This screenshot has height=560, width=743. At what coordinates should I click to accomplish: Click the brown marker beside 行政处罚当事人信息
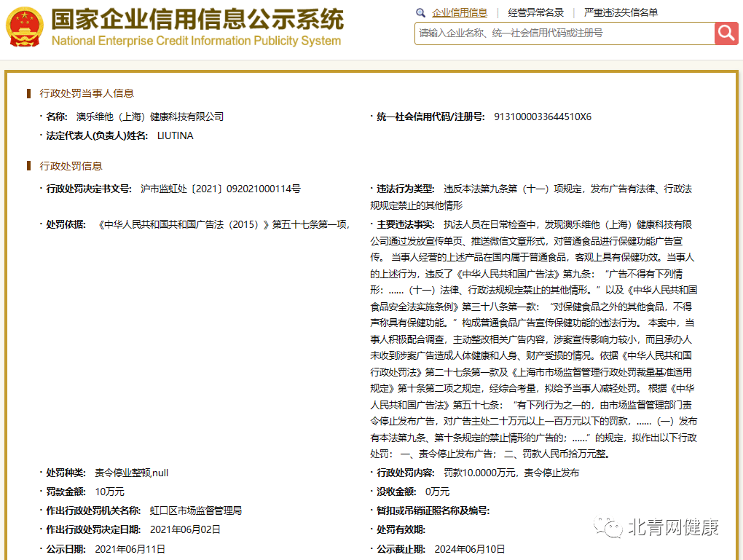[28, 93]
